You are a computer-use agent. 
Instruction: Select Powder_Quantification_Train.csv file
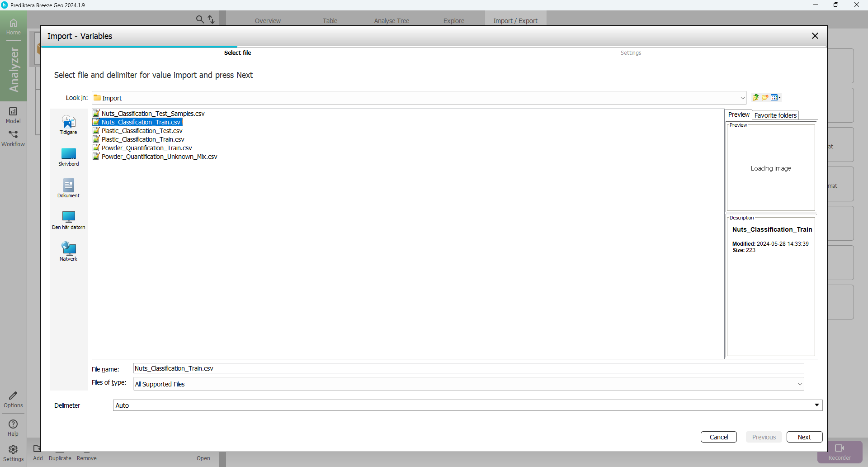pyautogui.click(x=146, y=148)
